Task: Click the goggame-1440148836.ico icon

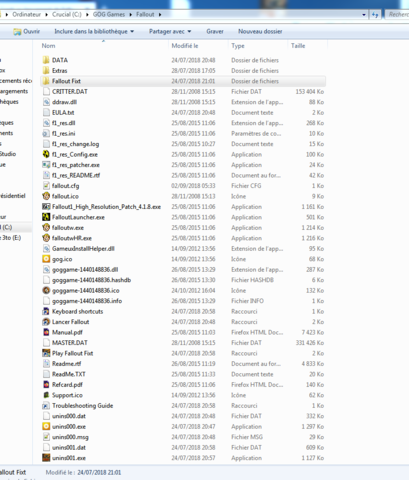Action: click(46, 290)
